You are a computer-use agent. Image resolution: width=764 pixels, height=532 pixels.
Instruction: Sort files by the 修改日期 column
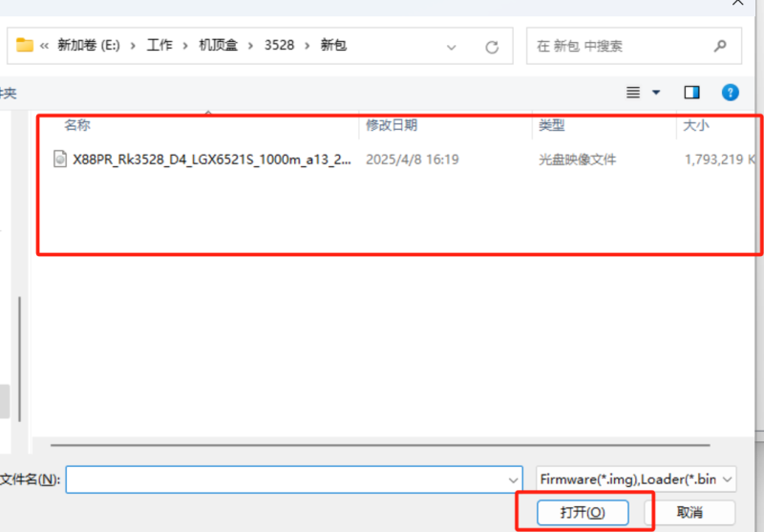pyautogui.click(x=392, y=125)
